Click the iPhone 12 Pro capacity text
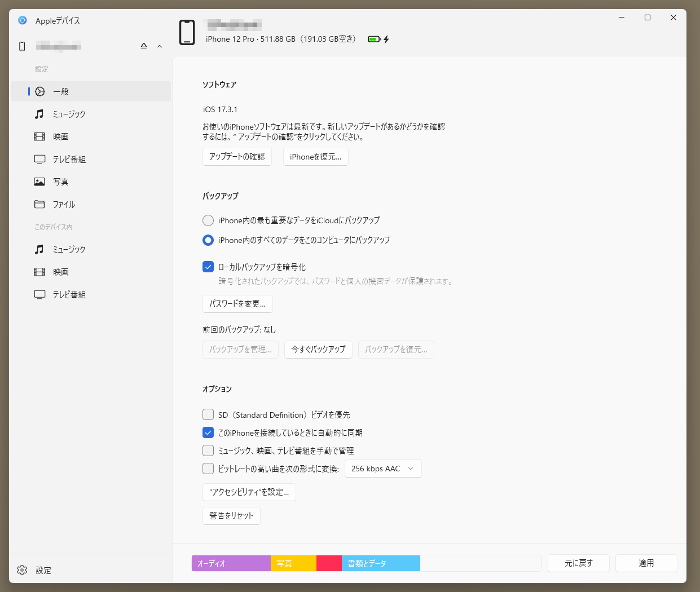This screenshot has height=592, width=700. coord(281,39)
